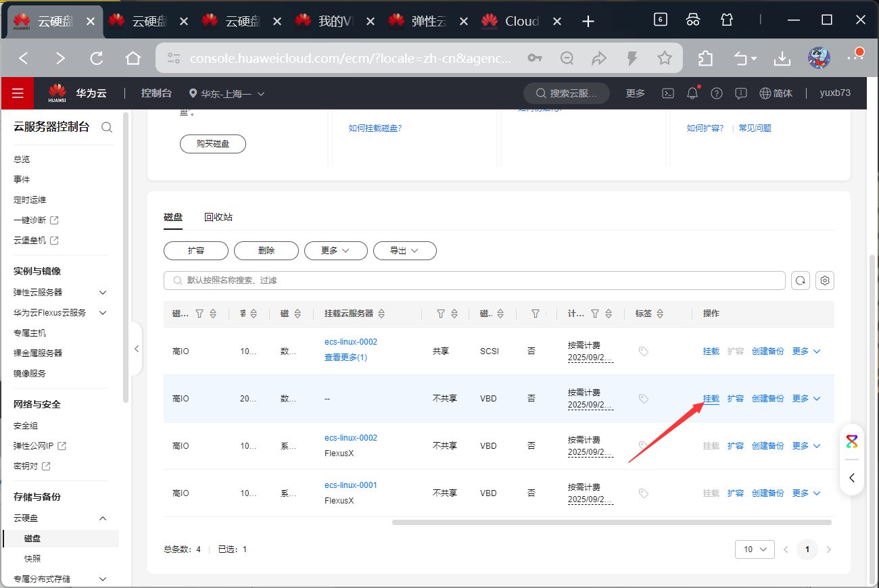Open the CloudShell terminal icon

tap(667, 93)
